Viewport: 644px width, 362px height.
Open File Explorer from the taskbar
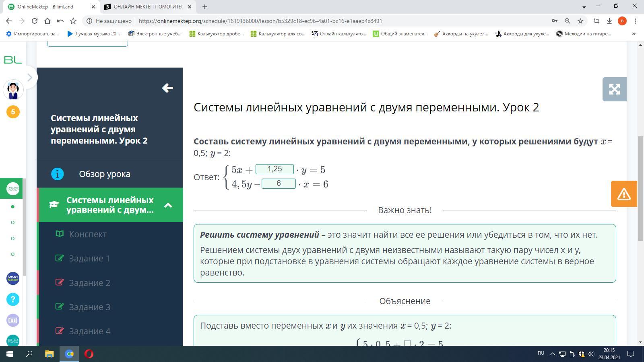(x=49, y=354)
